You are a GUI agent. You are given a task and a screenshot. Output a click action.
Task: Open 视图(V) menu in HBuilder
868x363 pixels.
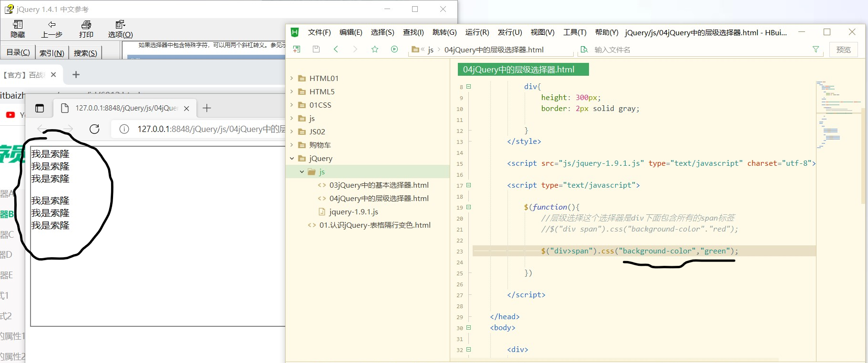click(542, 32)
